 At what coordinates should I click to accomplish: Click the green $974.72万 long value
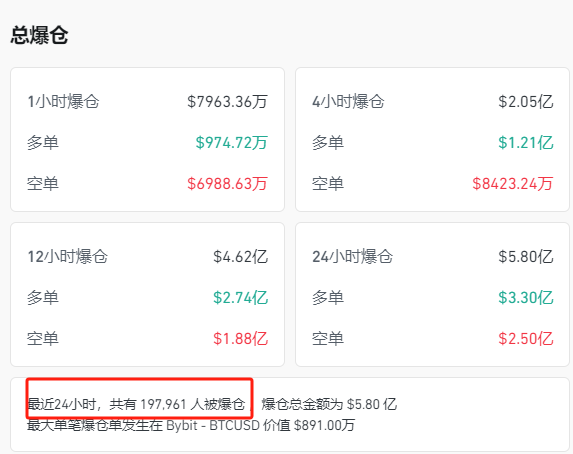pyautogui.click(x=232, y=143)
